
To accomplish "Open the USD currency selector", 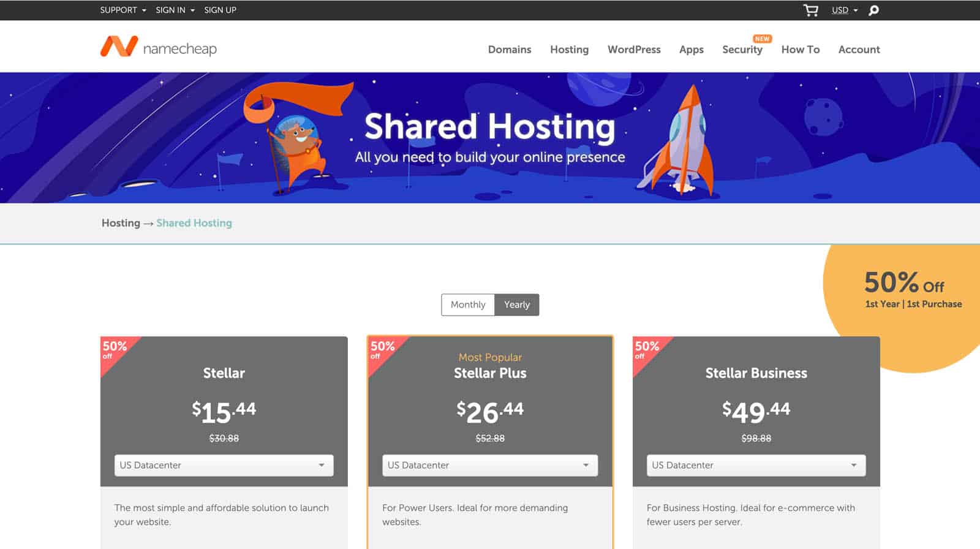I will 845,10.
